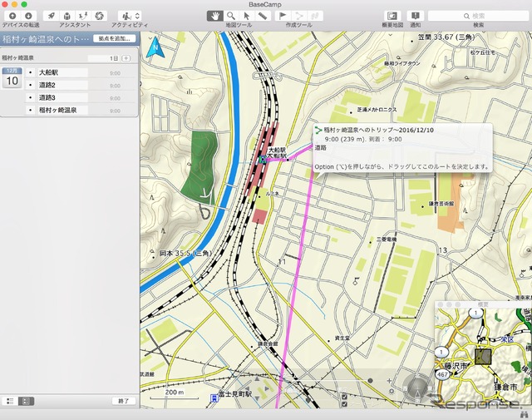The width and height of the screenshot is (532, 420).
Task: Toggle the lower map overlay checkbox
Action: (x=344, y=403)
